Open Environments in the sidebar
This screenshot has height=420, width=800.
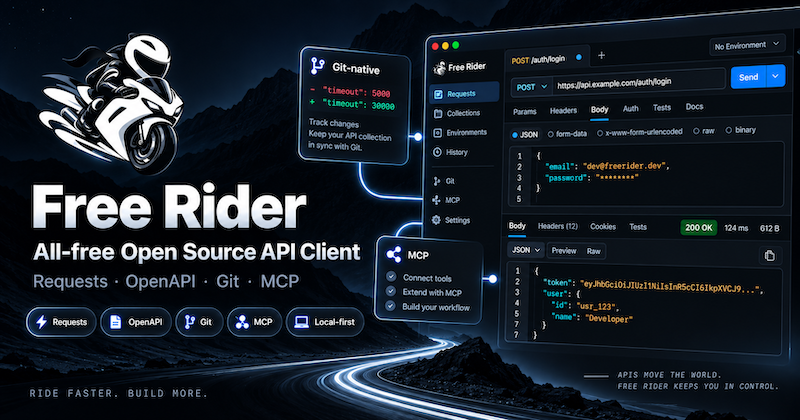click(460, 133)
